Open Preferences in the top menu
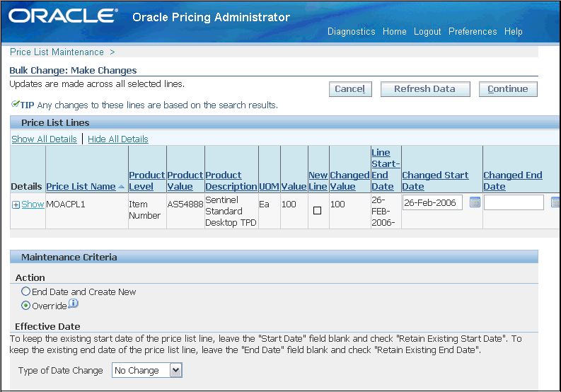The image size is (561, 392). pyautogui.click(x=473, y=32)
